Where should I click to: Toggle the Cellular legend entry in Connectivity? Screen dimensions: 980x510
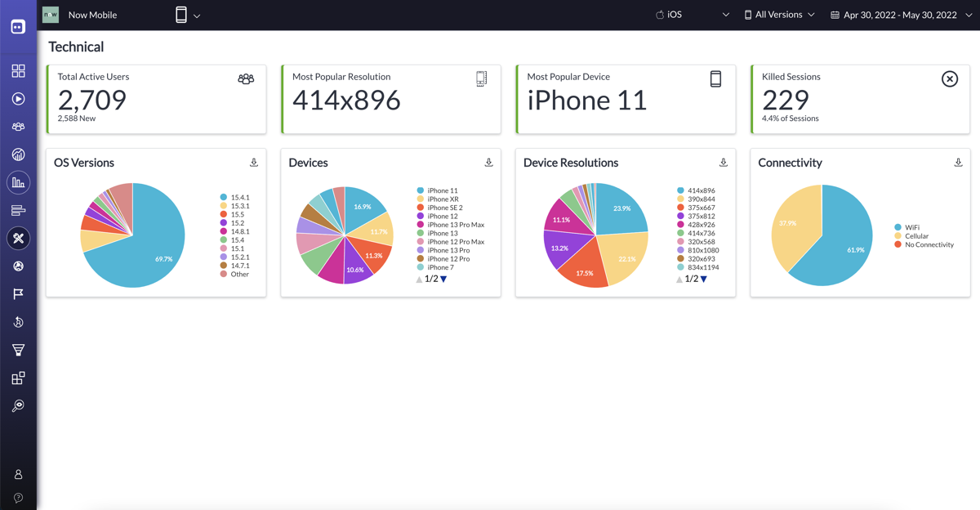click(x=911, y=236)
